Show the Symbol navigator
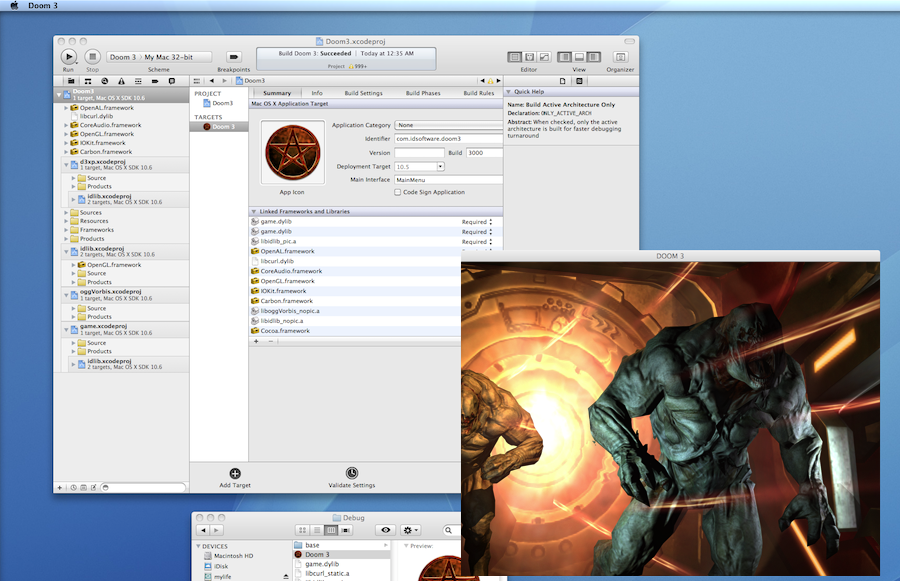Viewport: 900px width, 581px height. coord(88,81)
